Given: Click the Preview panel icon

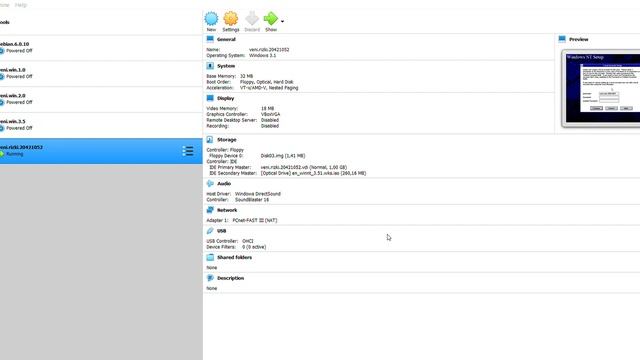Looking at the screenshot, I should coord(562,39).
